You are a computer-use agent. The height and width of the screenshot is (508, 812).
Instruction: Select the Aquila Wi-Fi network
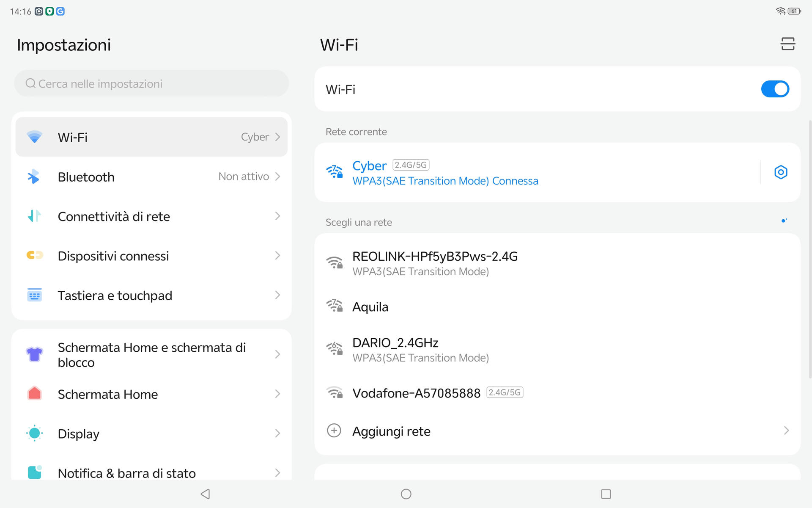click(370, 307)
